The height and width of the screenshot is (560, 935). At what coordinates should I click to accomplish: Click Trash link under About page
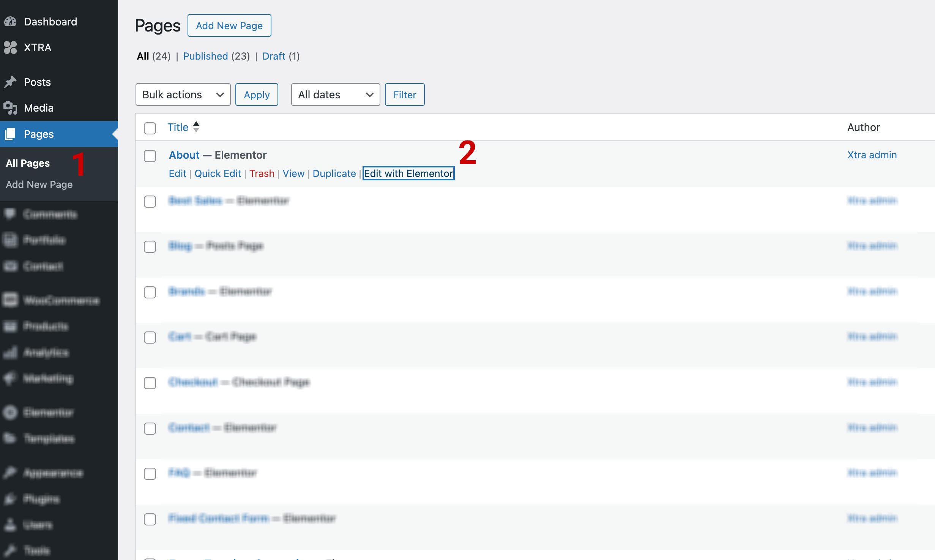pos(262,174)
